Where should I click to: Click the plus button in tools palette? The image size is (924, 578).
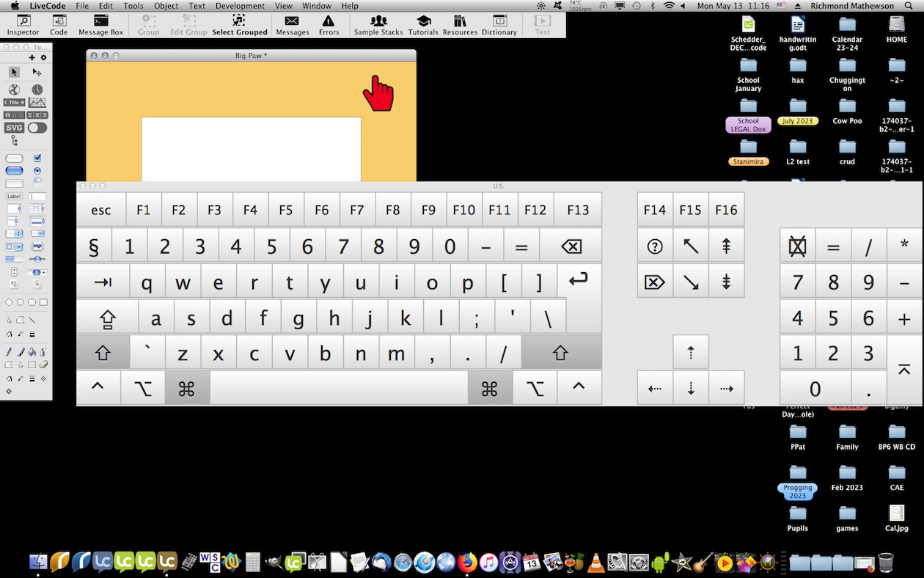32,58
